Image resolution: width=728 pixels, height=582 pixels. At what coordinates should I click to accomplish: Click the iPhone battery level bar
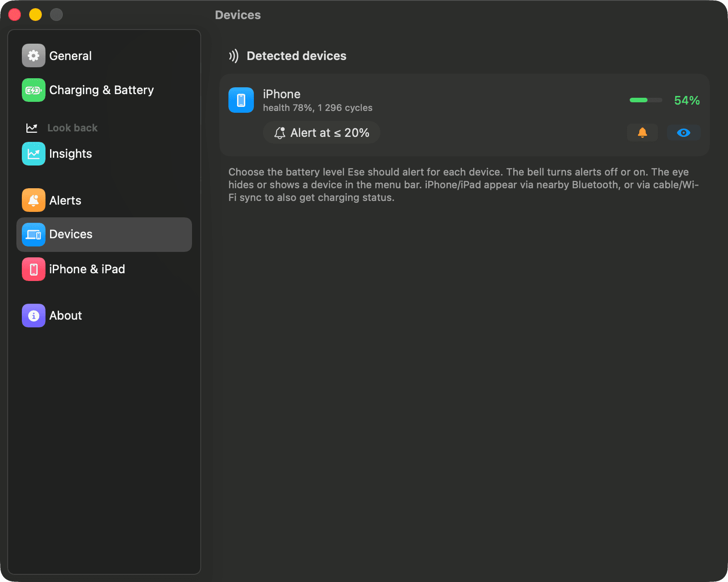[x=646, y=100]
